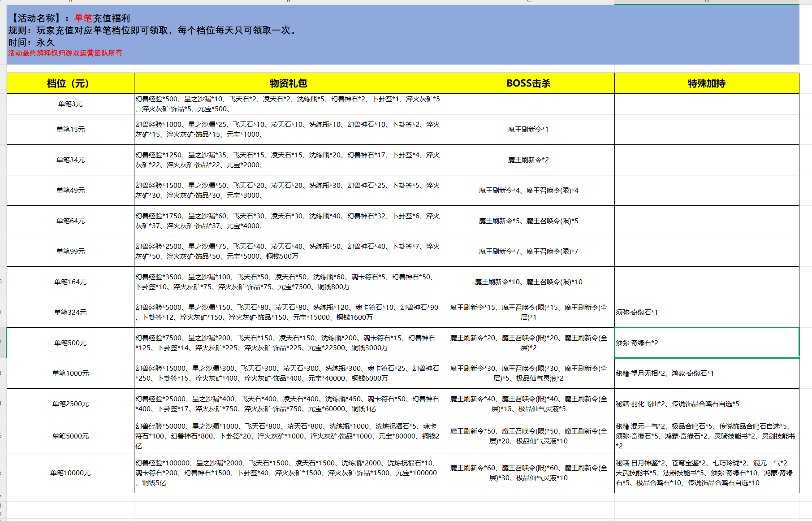Select the BOSS击杀 header cell
Screen dimensions: 812x521
point(528,83)
